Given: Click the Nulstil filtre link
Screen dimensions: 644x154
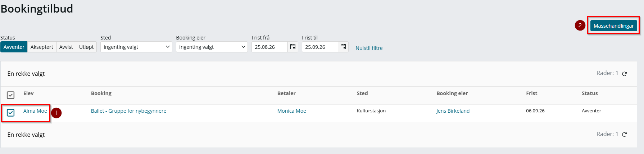Looking at the screenshot, I should 369,48.
